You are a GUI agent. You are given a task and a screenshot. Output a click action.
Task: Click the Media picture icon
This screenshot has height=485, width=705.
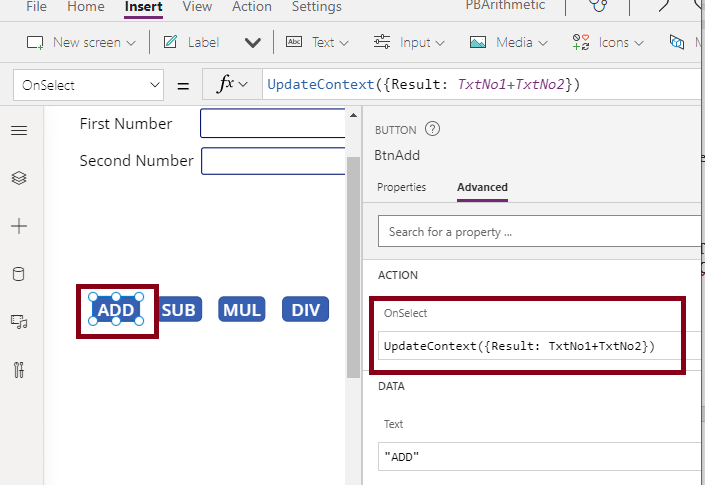click(478, 42)
